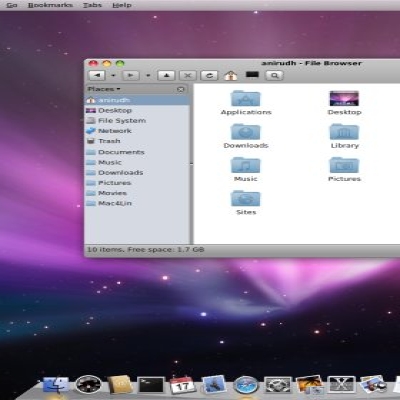The image size is (400, 400).
Task: Reload the current folder
Action: click(x=209, y=75)
